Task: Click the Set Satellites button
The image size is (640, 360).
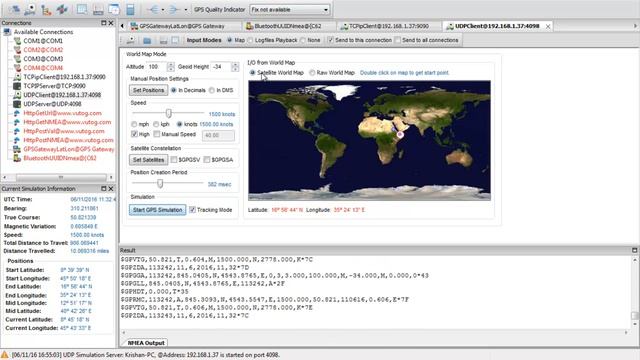Action: 148,160
